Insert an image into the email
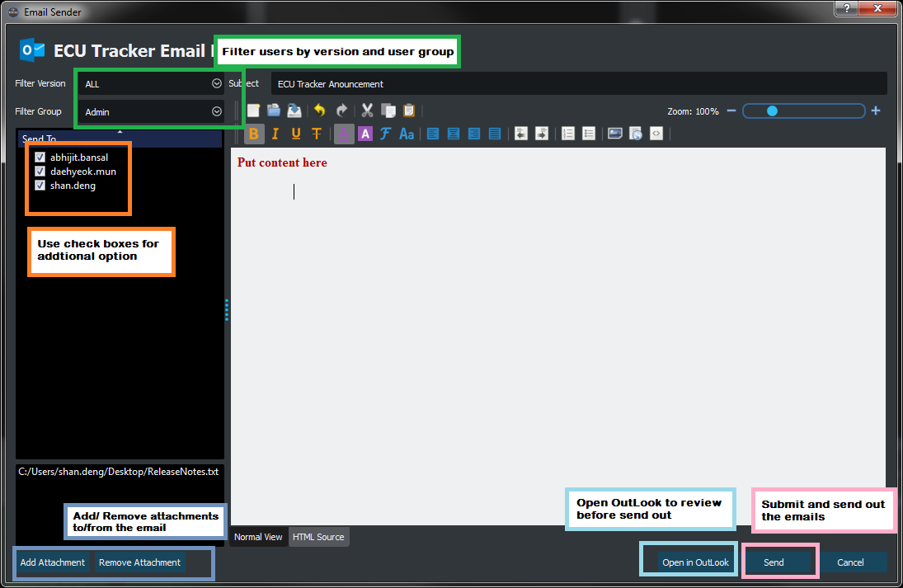903x588 pixels. tap(615, 134)
